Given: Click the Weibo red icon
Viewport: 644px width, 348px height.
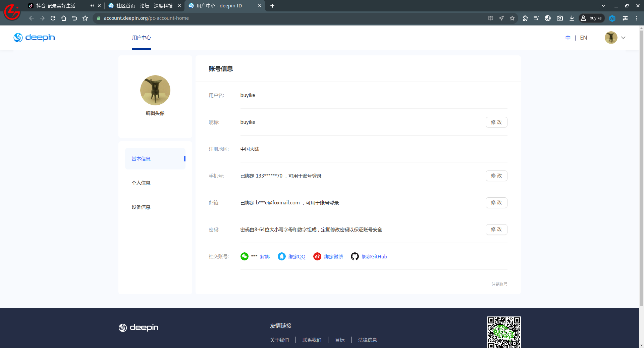Looking at the screenshot, I should [x=317, y=256].
